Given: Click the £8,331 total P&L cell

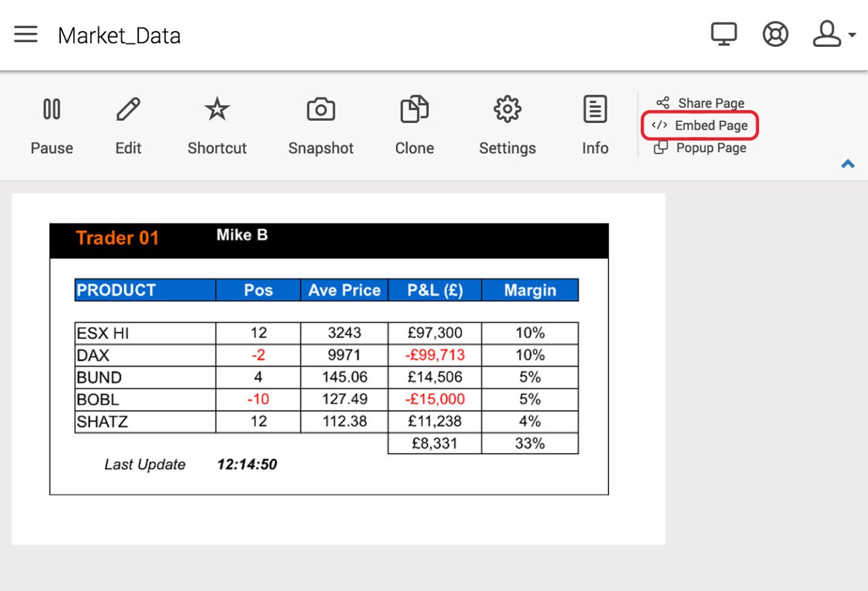Looking at the screenshot, I should [x=435, y=444].
